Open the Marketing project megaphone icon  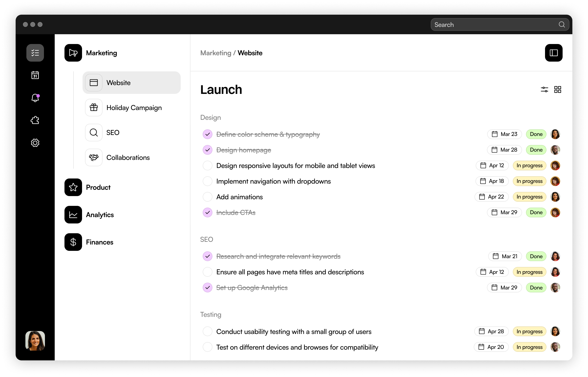(x=73, y=53)
